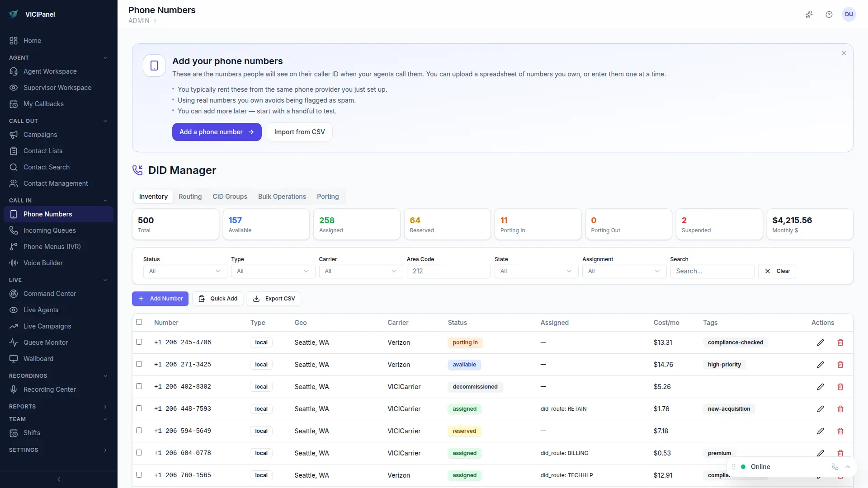Delete number +1 206 271-3425 with trash icon
The width and height of the screenshot is (868, 488).
pyautogui.click(x=840, y=365)
